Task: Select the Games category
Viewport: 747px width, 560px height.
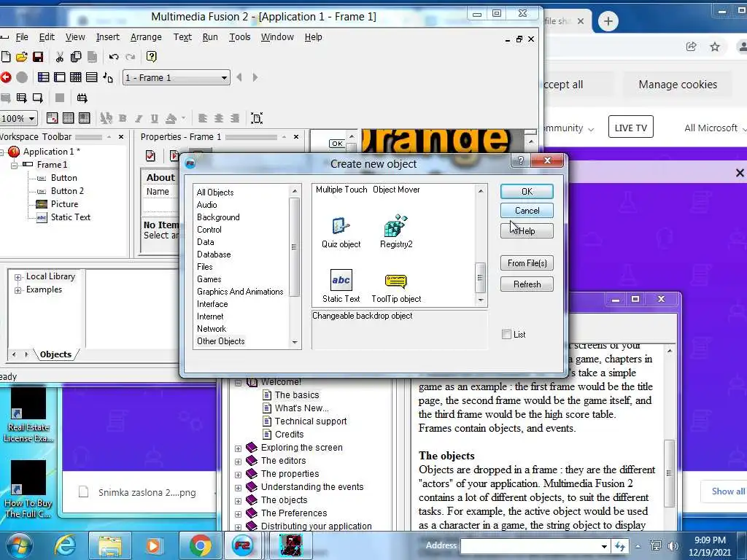Action: pos(209,279)
